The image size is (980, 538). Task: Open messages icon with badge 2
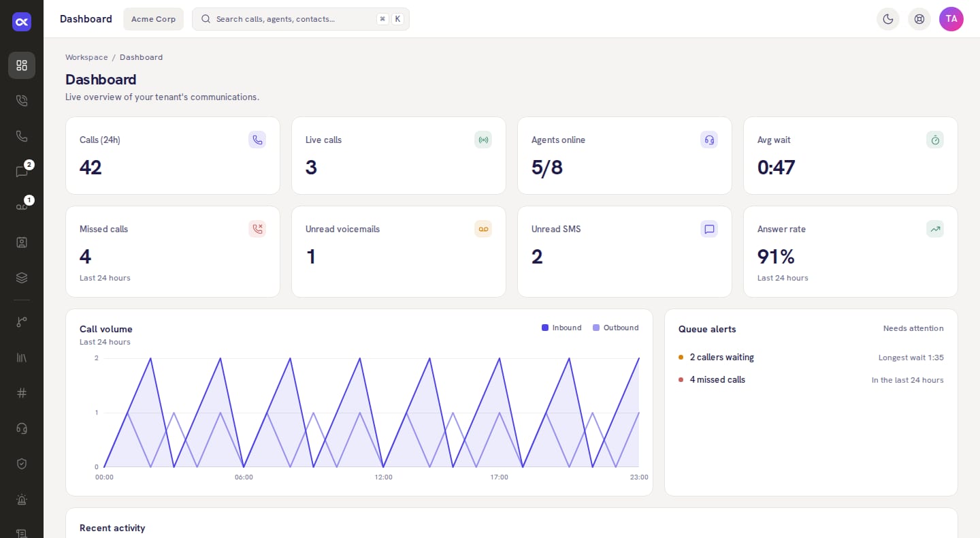(22, 172)
